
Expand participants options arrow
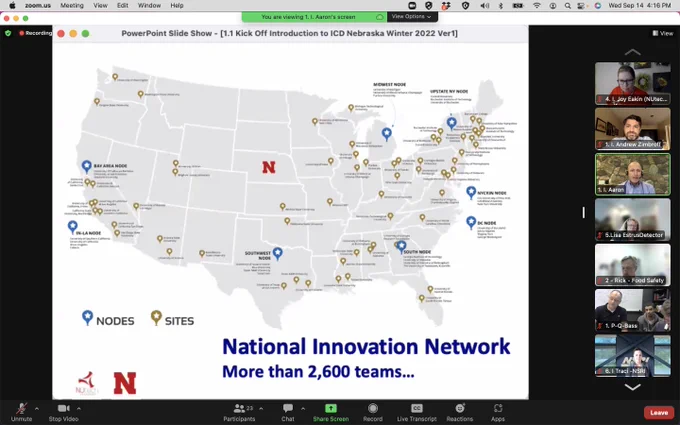[x=261, y=409]
